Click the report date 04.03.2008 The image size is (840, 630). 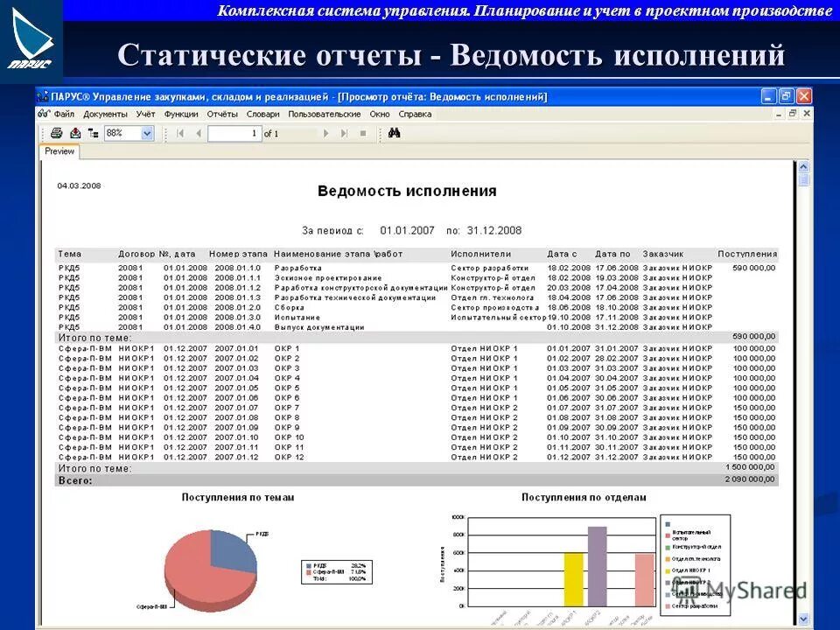pyautogui.click(x=80, y=185)
